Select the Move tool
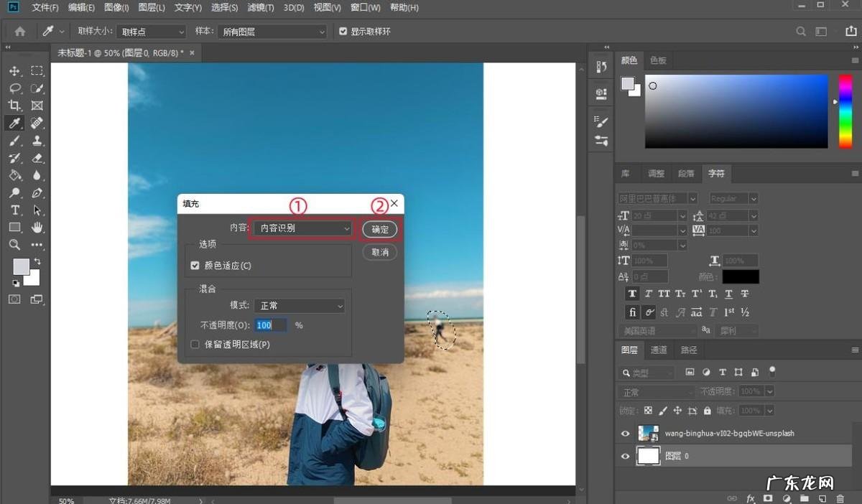This screenshot has height=504, width=862. click(x=14, y=71)
